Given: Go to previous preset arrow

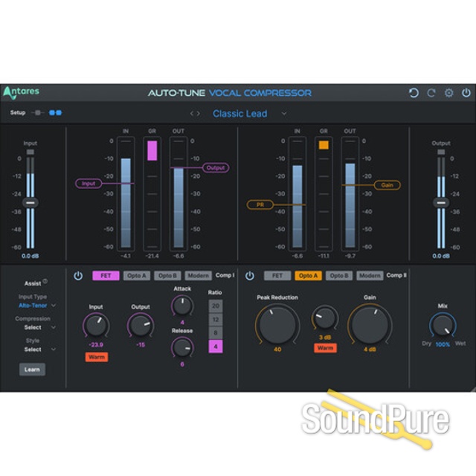Looking at the screenshot, I should tap(192, 114).
